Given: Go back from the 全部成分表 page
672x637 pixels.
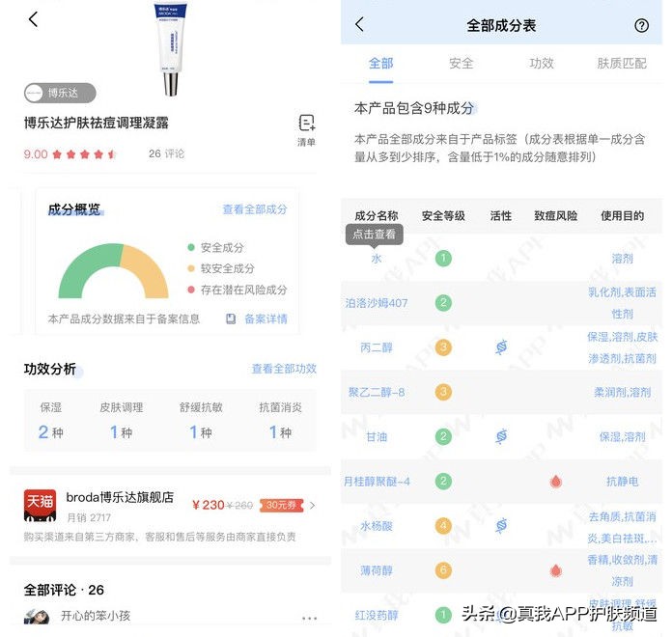Looking at the screenshot, I should click(359, 24).
